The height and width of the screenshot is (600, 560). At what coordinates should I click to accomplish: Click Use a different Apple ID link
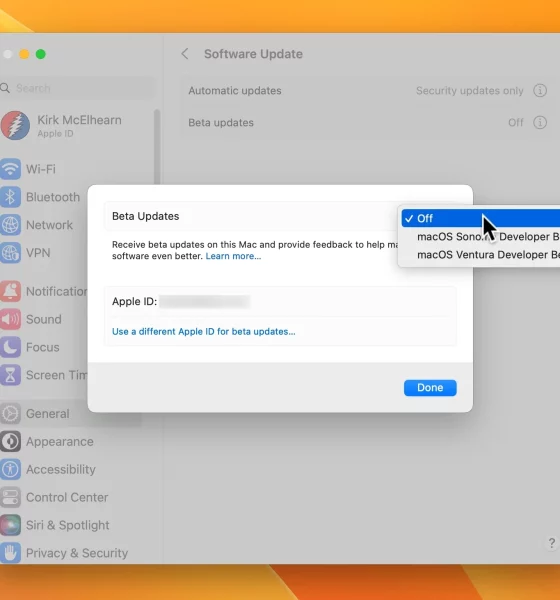[x=204, y=331]
